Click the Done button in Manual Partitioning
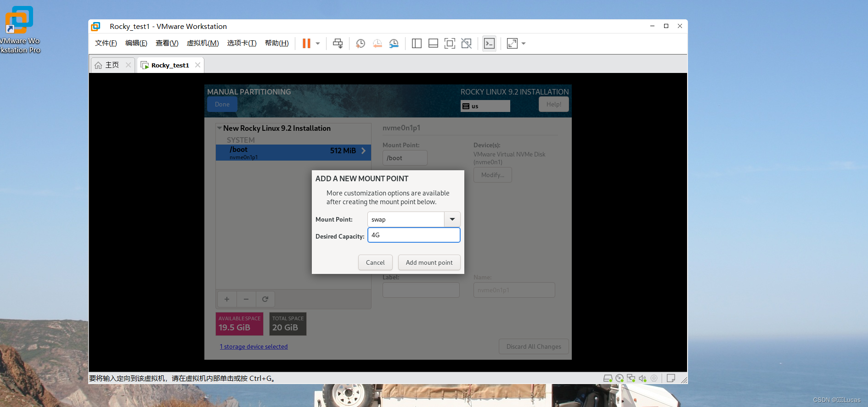This screenshot has height=407, width=868. [x=222, y=104]
